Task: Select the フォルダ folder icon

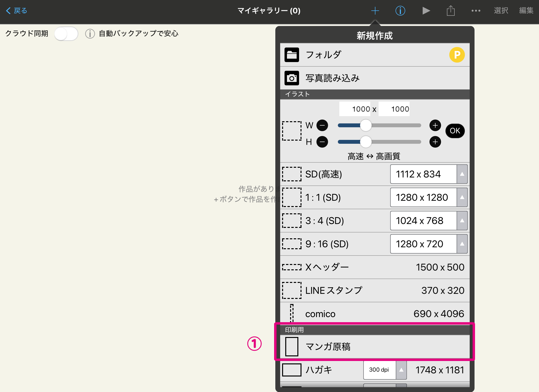Action: click(292, 55)
